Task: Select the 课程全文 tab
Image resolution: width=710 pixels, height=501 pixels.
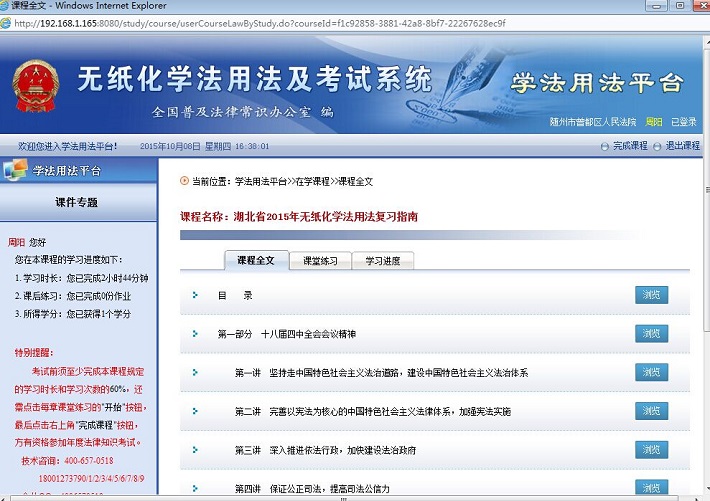Action: click(255, 260)
